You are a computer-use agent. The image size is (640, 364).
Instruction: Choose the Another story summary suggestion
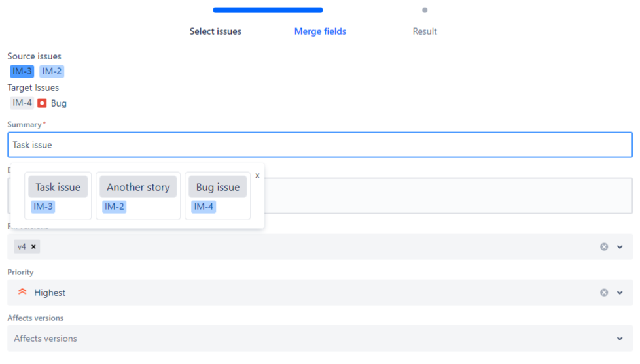[x=138, y=187]
